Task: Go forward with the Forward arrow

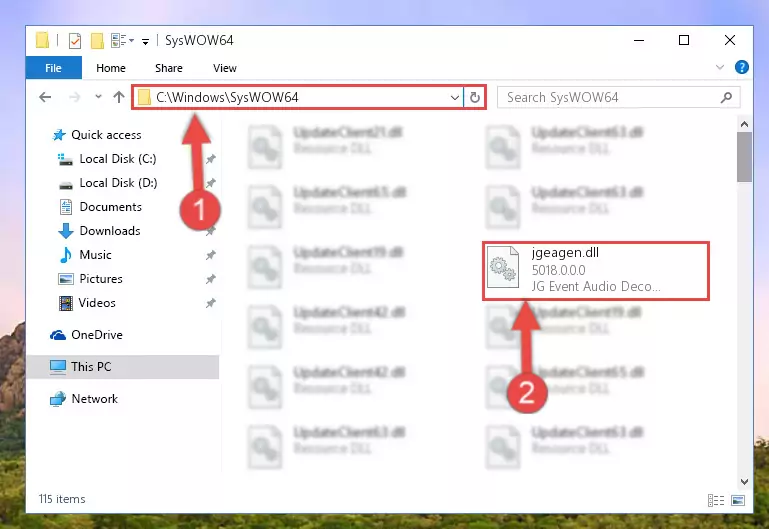Action: 75,97
